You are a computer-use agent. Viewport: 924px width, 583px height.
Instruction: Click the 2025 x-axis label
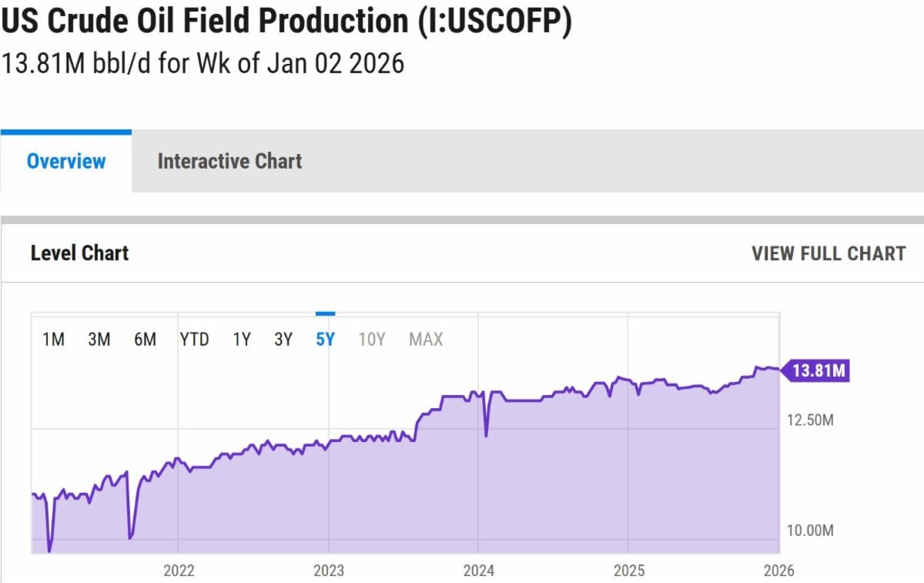628,571
